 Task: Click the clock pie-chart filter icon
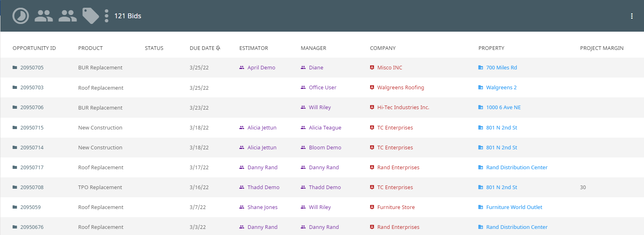(21, 16)
